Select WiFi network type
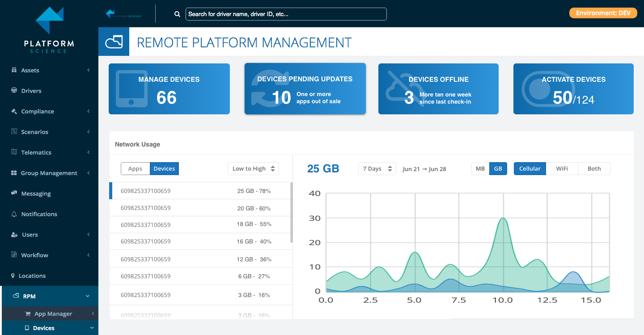This screenshot has width=644, height=335. pos(562,168)
